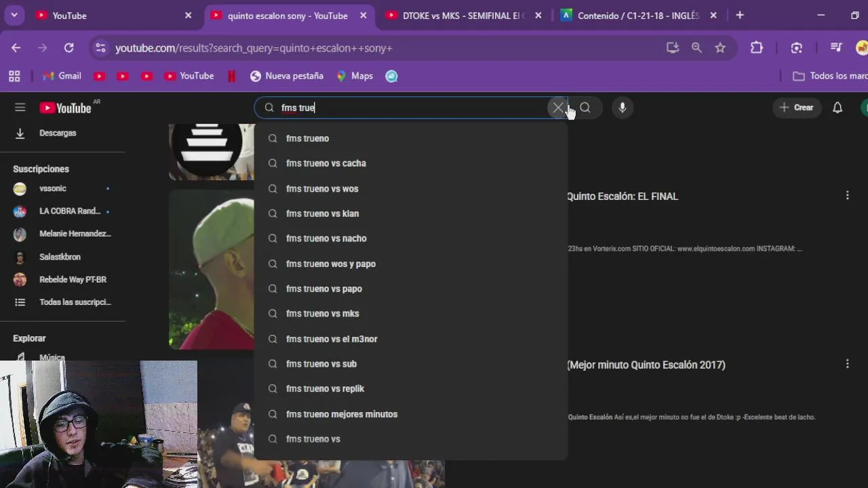The width and height of the screenshot is (868, 488).
Task: Open Nueva pestaña bookmark
Action: point(287,76)
